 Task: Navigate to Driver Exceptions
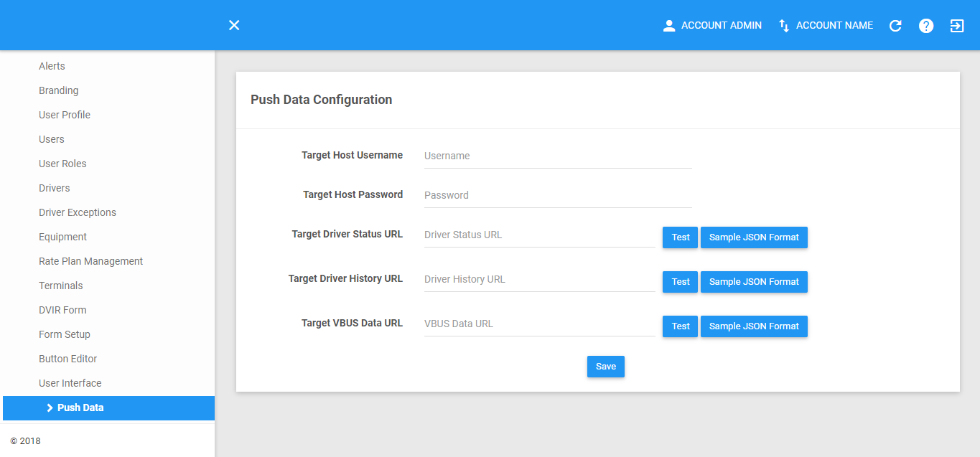78,212
